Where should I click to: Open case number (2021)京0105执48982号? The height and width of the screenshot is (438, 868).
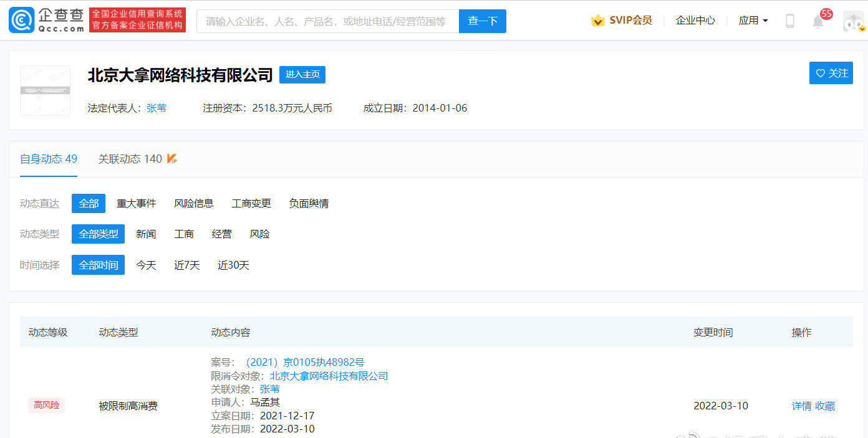point(304,362)
